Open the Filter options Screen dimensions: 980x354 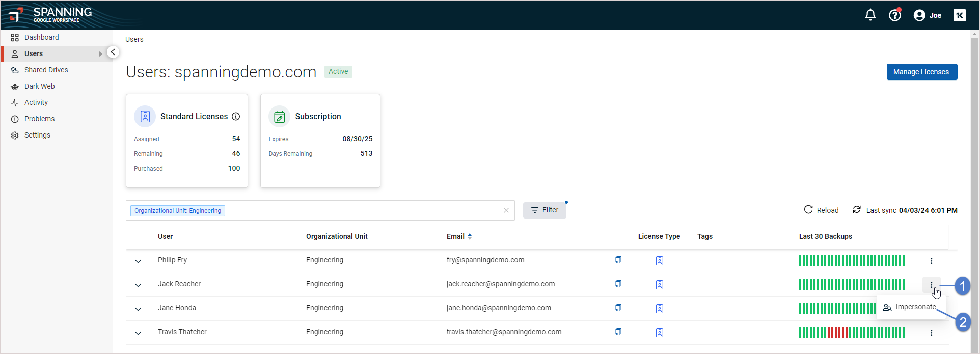(x=544, y=210)
